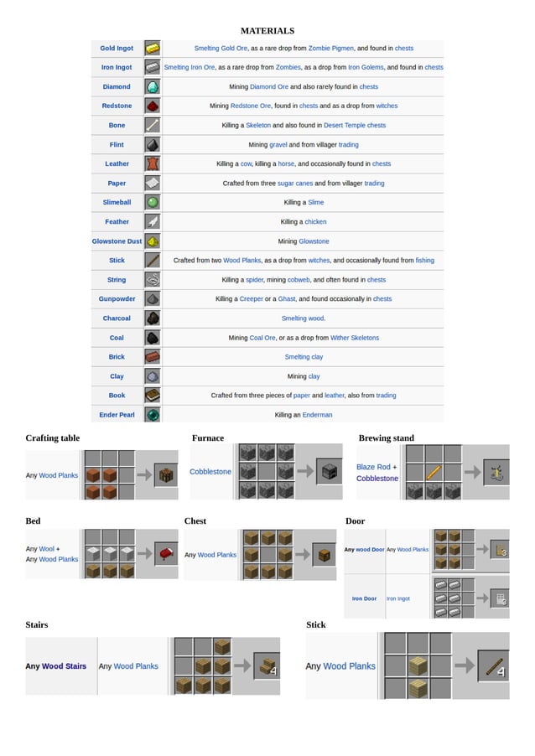Open the Gold Ingot name link

tap(117, 49)
